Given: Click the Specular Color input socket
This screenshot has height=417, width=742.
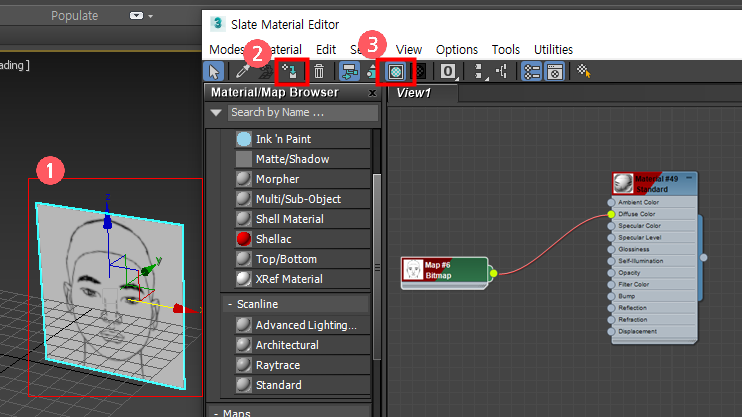Looking at the screenshot, I should (611, 226).
